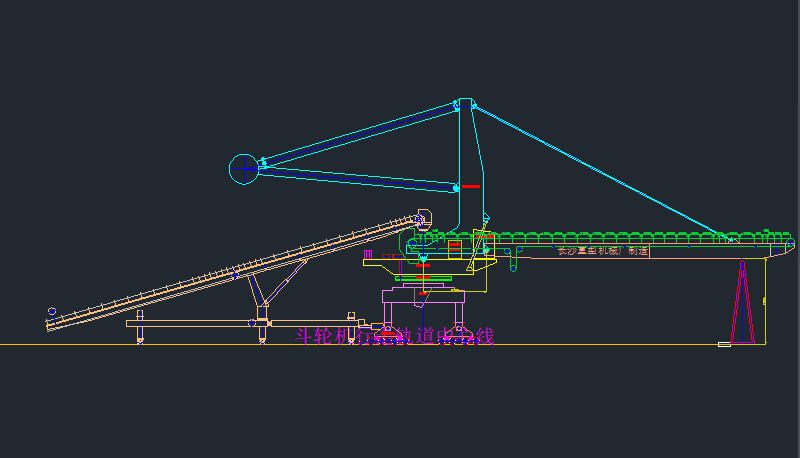Select the right tip of the boom conveyor
This screenshot has width=800, height=458.
tap(791, 243)
